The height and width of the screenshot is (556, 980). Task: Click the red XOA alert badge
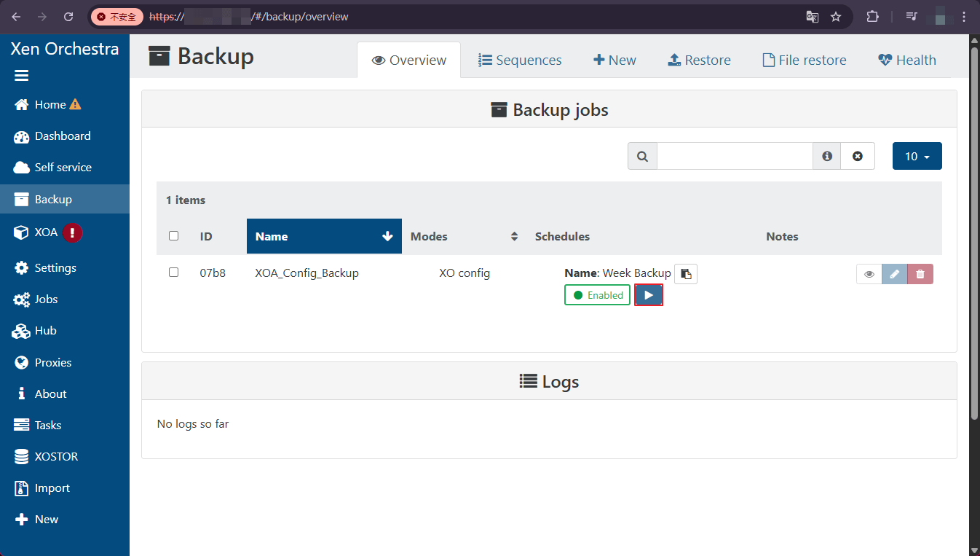click(x=72, y=232)
